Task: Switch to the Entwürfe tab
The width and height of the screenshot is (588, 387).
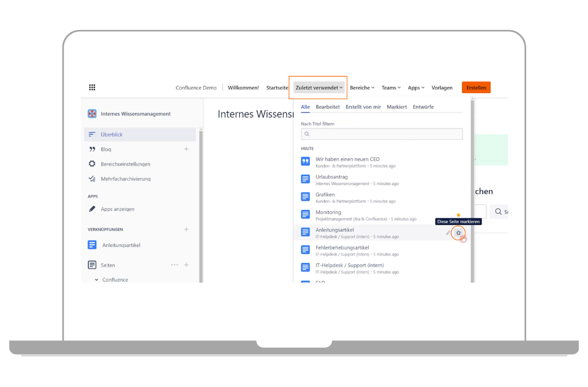Action: pyautogui.click(x=423, y=107)
